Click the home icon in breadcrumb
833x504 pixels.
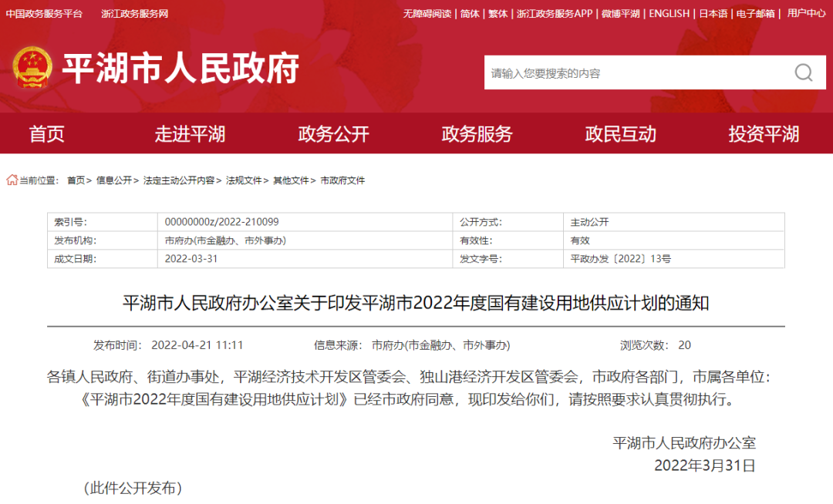point(12,180)
